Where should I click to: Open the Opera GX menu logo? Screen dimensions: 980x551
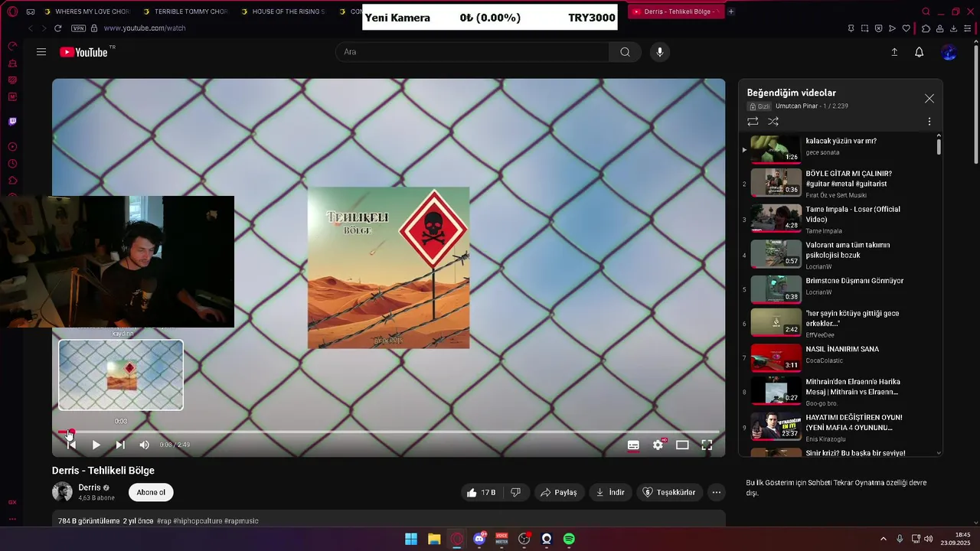(x=12, y=11)
